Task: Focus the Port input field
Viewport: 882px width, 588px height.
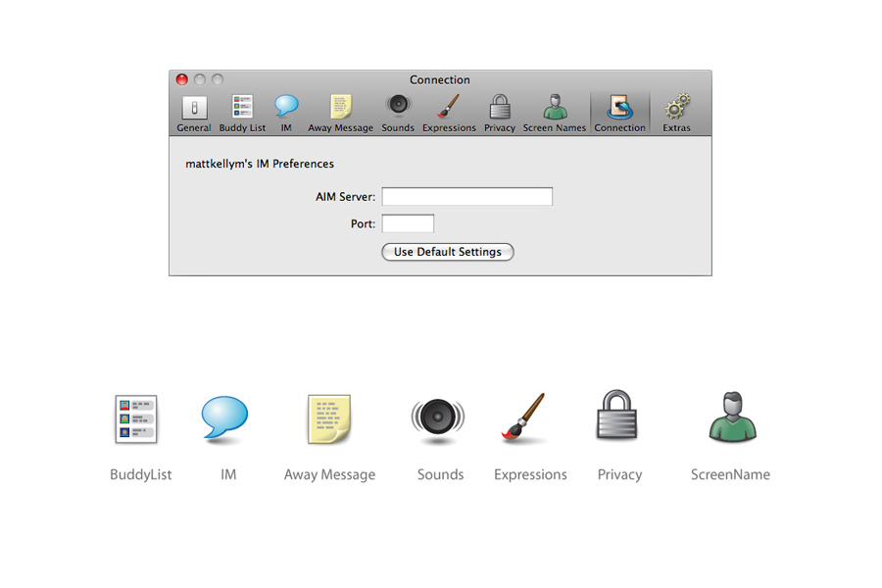Action: point(408,223)
